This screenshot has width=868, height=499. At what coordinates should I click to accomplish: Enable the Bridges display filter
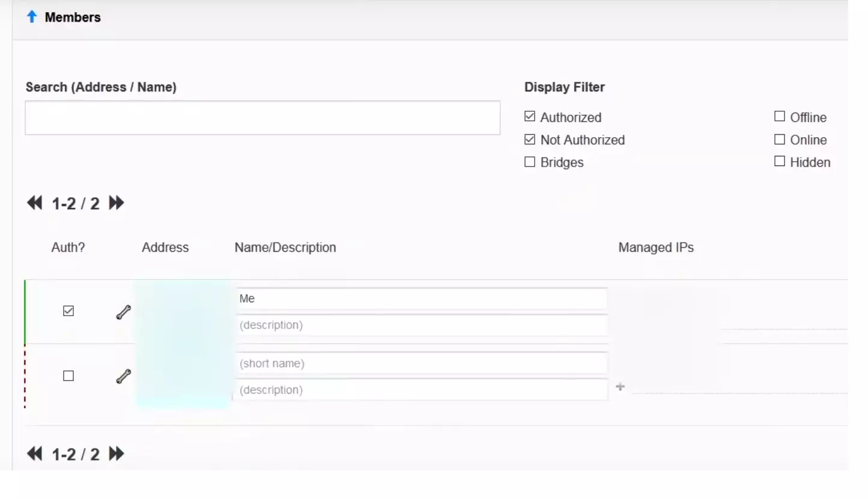[x=529, y=162]
